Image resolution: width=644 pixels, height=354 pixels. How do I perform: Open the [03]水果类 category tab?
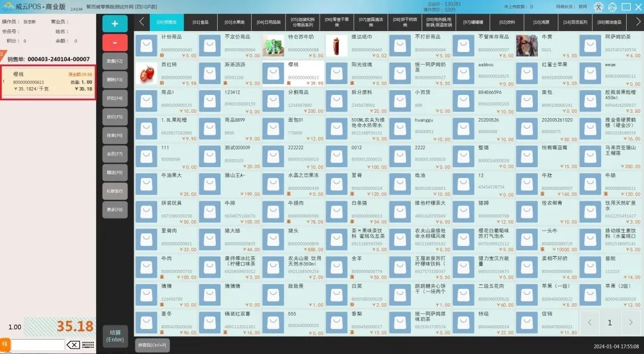tap(234, 22)
